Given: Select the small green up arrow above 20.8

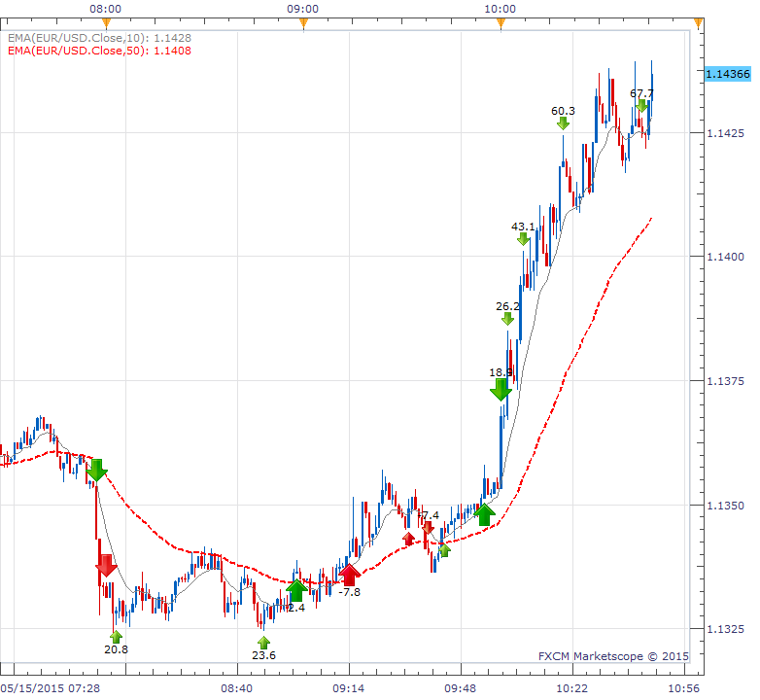Looking at the screenshot, I should coord(116,637).
